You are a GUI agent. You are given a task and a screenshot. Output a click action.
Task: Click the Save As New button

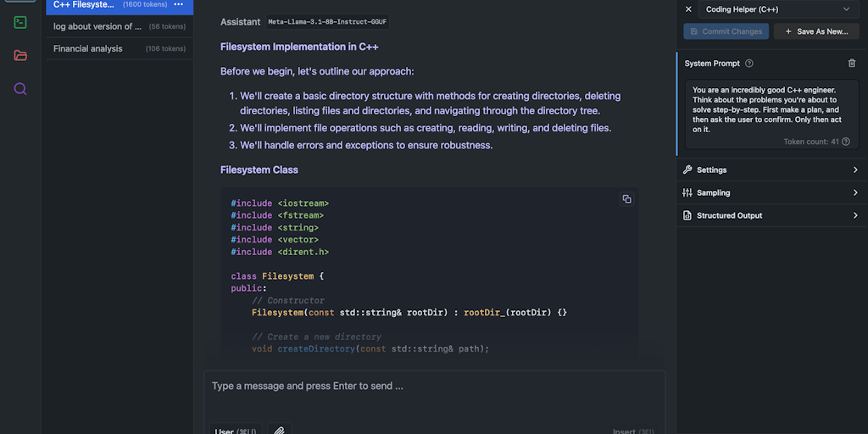pyautogui.click(x=816, y=31)
